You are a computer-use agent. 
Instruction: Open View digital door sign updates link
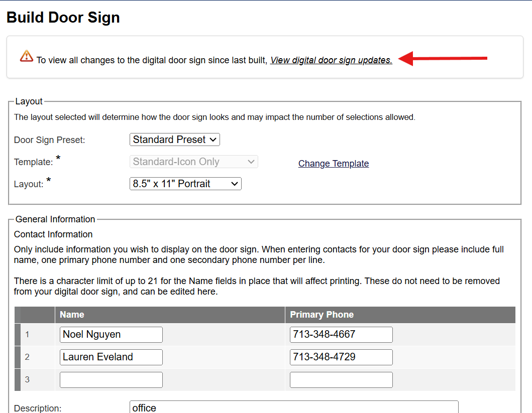[x=331, y=60]
